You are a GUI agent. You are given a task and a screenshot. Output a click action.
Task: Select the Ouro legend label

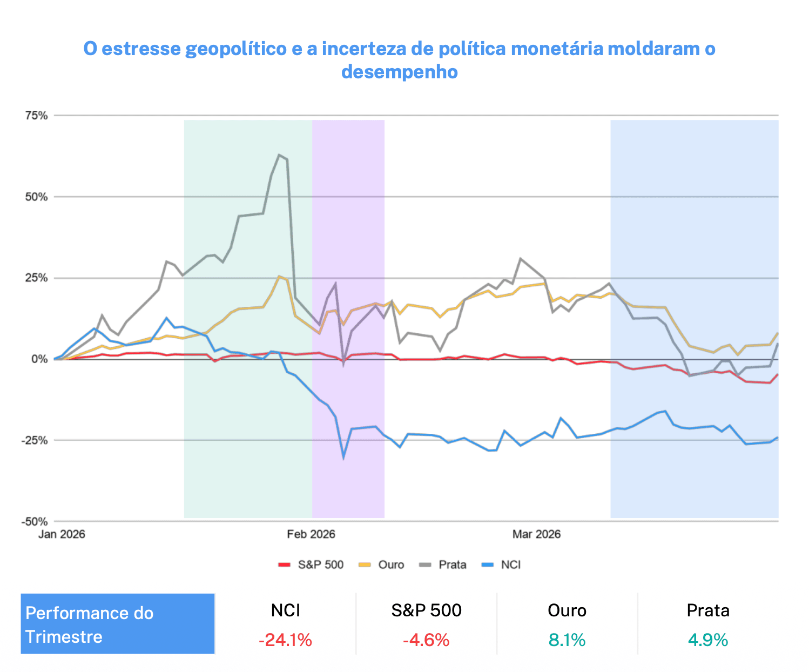[391, 565]
